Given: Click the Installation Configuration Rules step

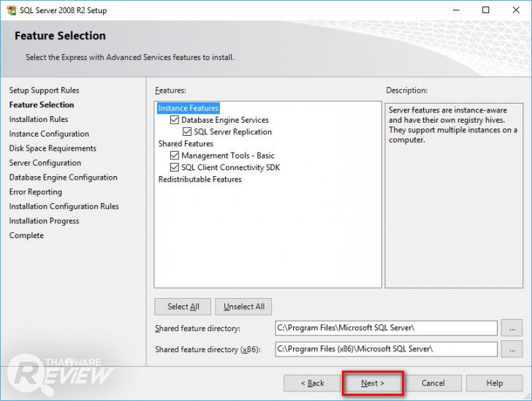Looking at the screenshot, I should [x=64, y=207].
